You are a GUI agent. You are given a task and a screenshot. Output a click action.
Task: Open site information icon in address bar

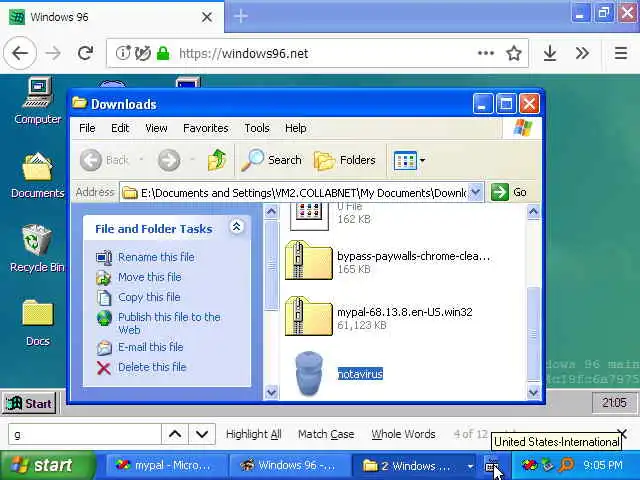pyautogui.click(x=122, y=53)
